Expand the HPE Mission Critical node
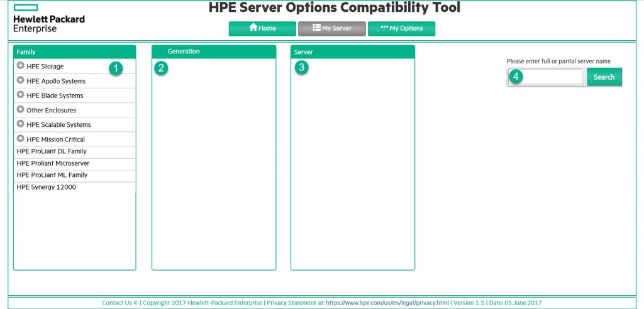Screen dimensions: 644x309 coord(20,138)
